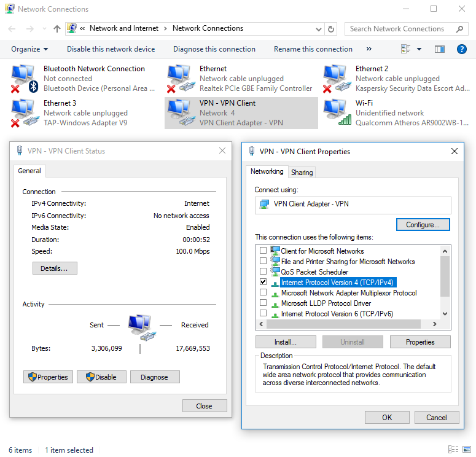The image size is (476, 457).
Task: Open help with the question mark icon
Action: [x=461, y=49]
